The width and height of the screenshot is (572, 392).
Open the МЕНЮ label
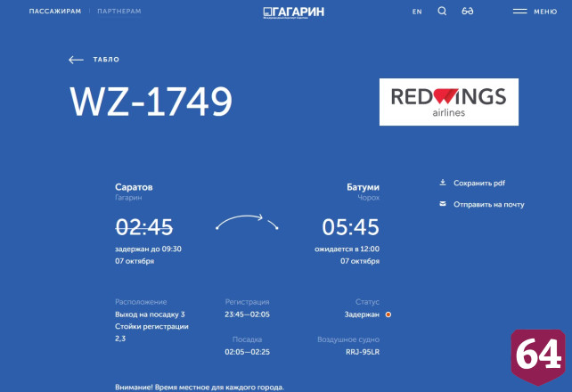point(545,12)
